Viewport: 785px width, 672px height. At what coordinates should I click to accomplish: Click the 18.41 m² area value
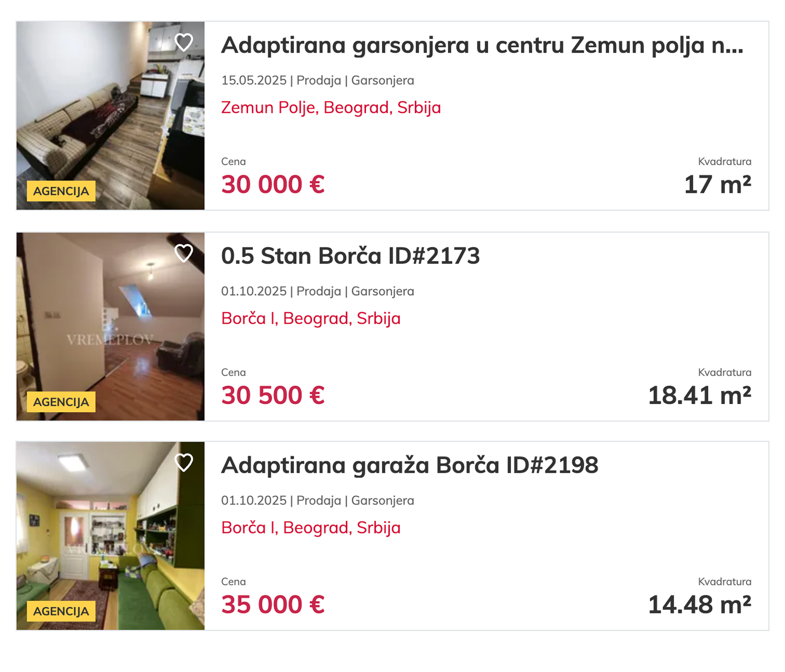pyautogui.click(x=699, y=396)
